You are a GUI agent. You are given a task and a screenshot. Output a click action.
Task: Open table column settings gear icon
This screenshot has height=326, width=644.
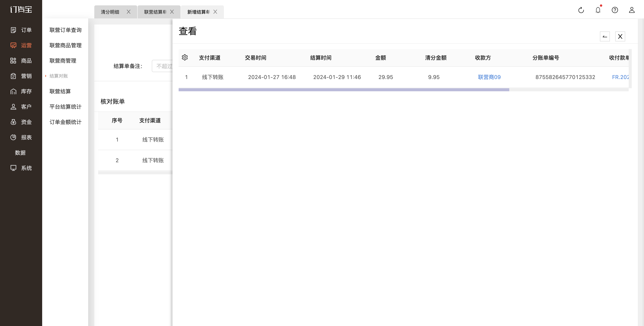point(185,58)
